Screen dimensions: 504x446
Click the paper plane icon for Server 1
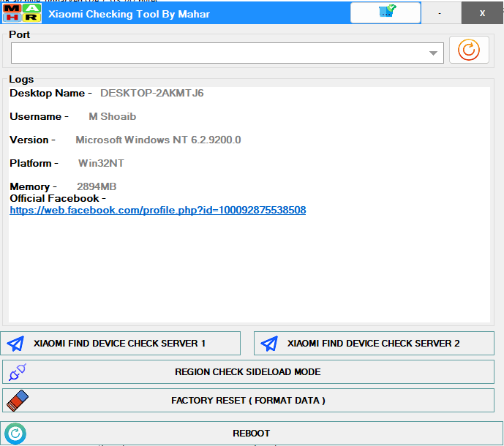click(17, 343)
